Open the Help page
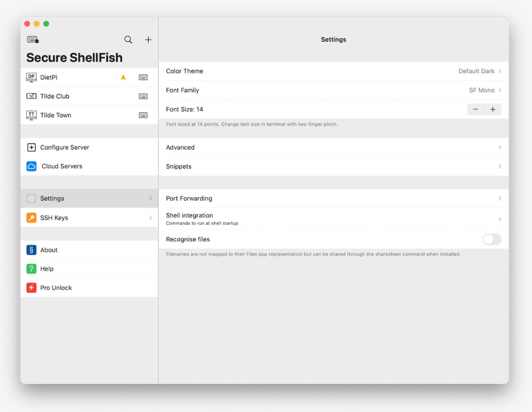Screen dimensions: 532x412 [47, 269]
